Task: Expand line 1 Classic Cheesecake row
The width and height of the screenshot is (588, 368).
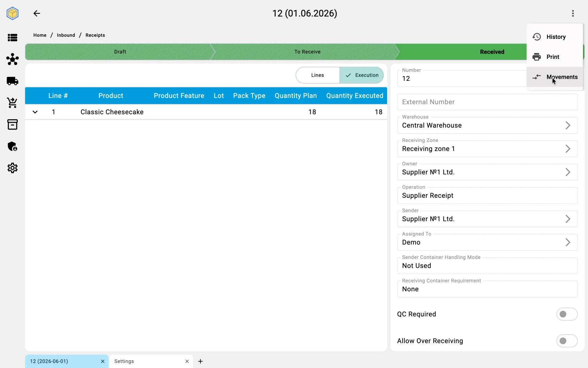Action: [35, 112]
